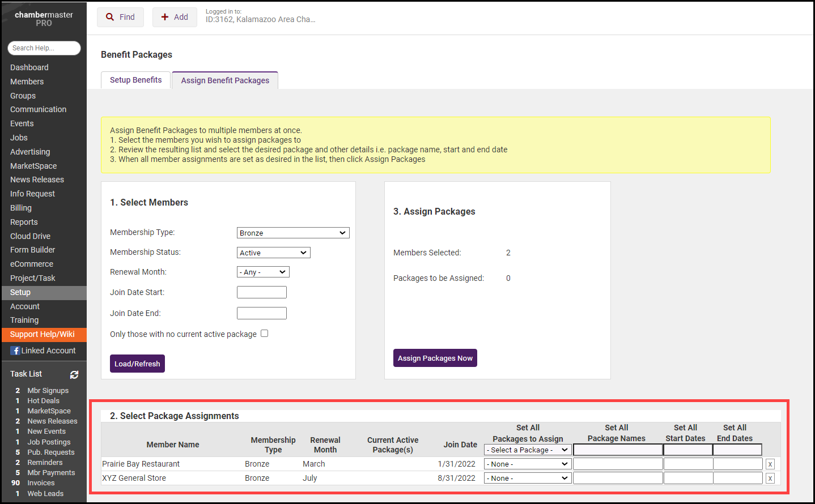The width and height of the screenshot is (815, 504).
Task: Open the Membership Type dropdown
Action: point(292,233)
